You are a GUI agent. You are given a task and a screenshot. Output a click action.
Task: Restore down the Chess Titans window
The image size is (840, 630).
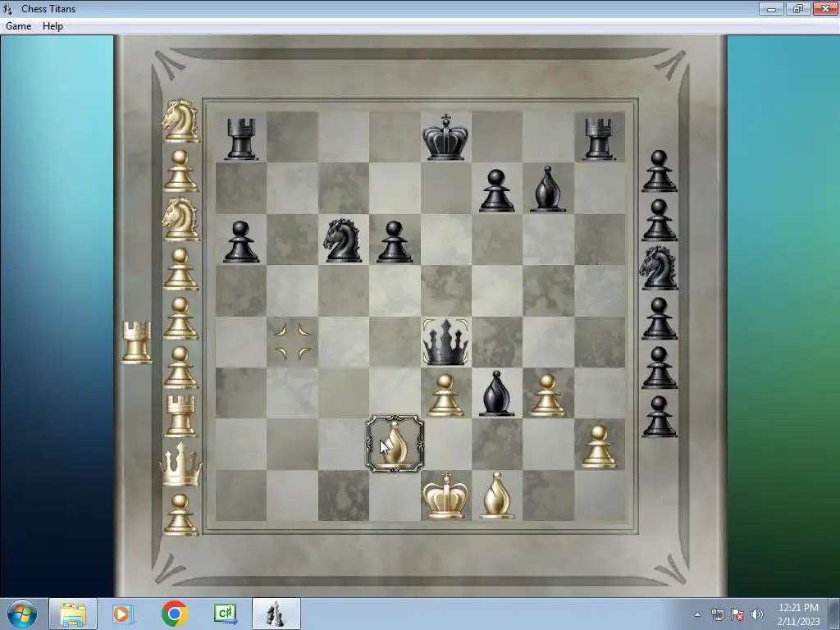coord(798,8)
